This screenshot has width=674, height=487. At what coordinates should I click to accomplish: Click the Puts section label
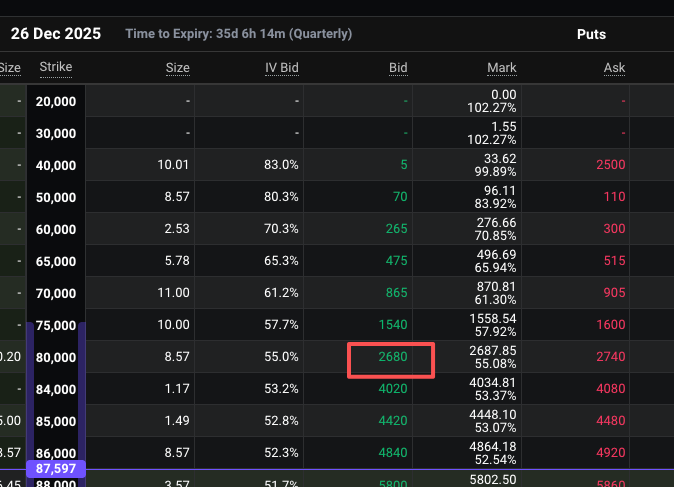tap(591, 34)
